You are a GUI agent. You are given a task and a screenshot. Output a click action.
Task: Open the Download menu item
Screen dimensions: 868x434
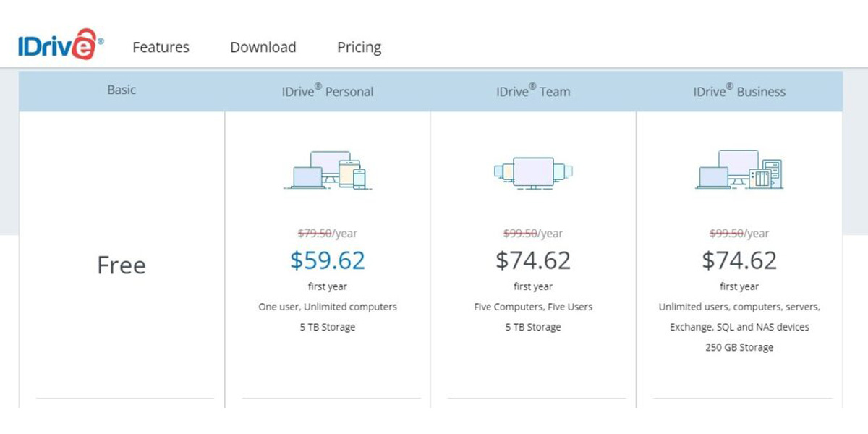(x=263, y=47)
